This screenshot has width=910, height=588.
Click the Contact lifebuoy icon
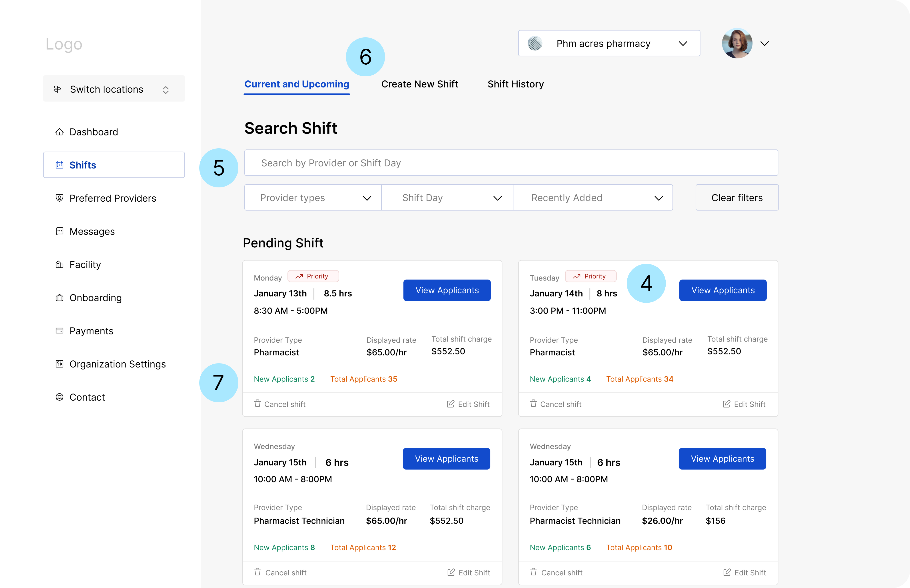coord(59,397)
